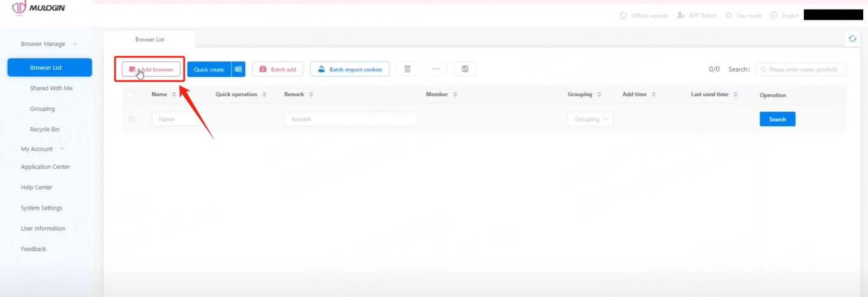Screen dimensions: 868x297
Task: Click the Official website home icon
Action: click(623, 16)
